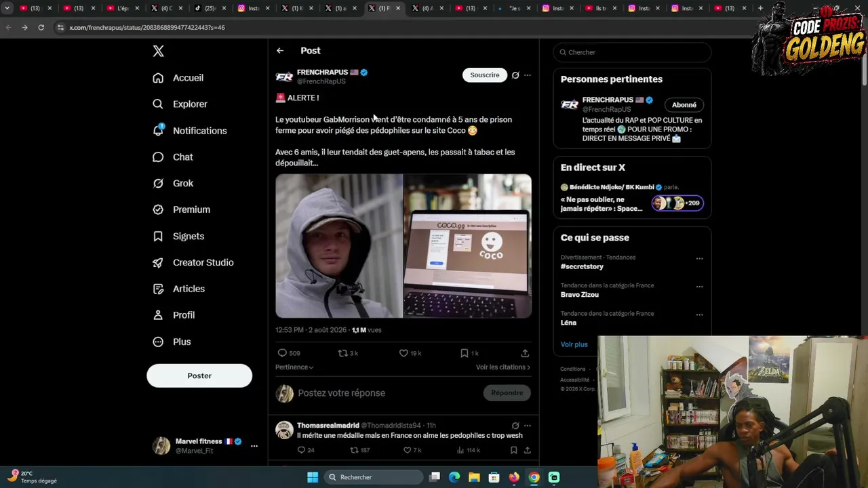Join the Bénédicte Ndjoko live Space

632,198
